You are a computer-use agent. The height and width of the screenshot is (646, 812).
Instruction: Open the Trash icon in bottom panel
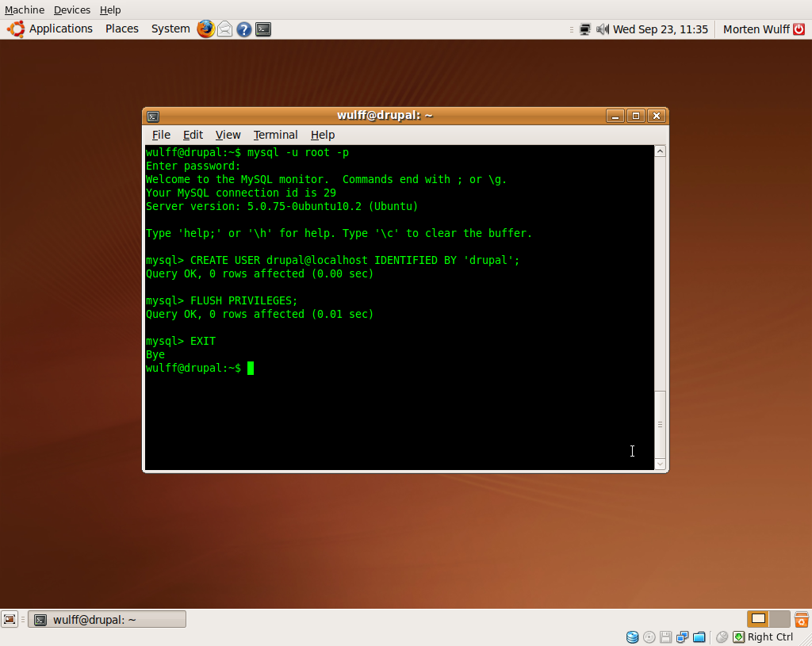[x=802, y=619]
